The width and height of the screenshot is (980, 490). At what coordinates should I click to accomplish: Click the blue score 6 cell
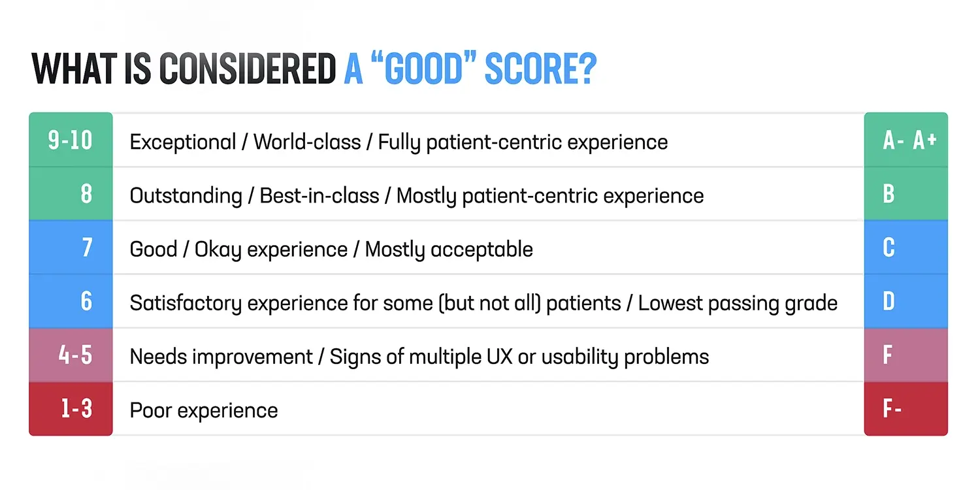tap(71, 302)
